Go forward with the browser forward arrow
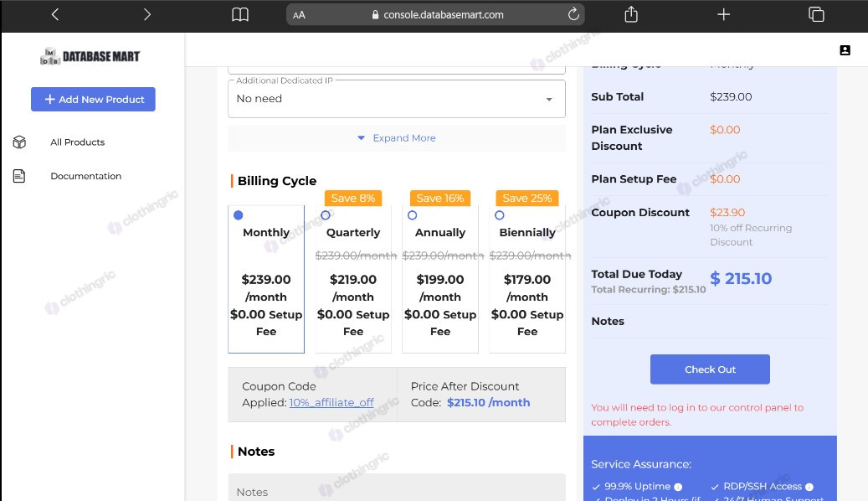This screenshot has height=501, width=868. (x=146, y=14)
